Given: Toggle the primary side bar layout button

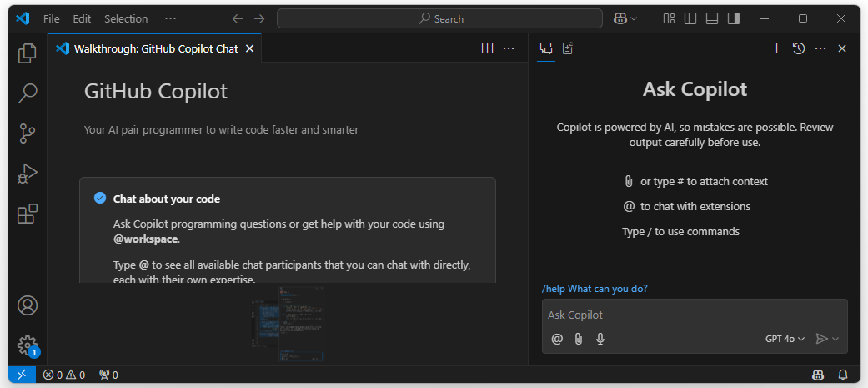Looking at the screenshot, I should pos(690,18).
